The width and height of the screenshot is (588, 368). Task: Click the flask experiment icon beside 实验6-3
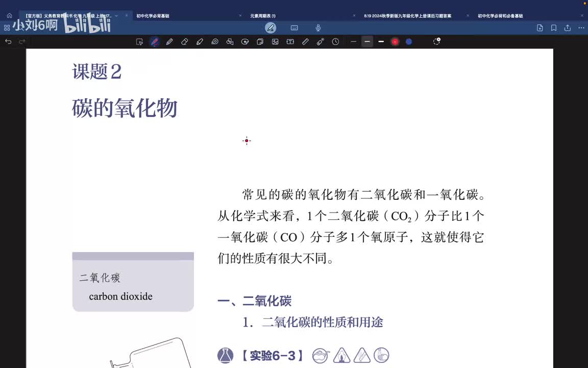(226, 355)
